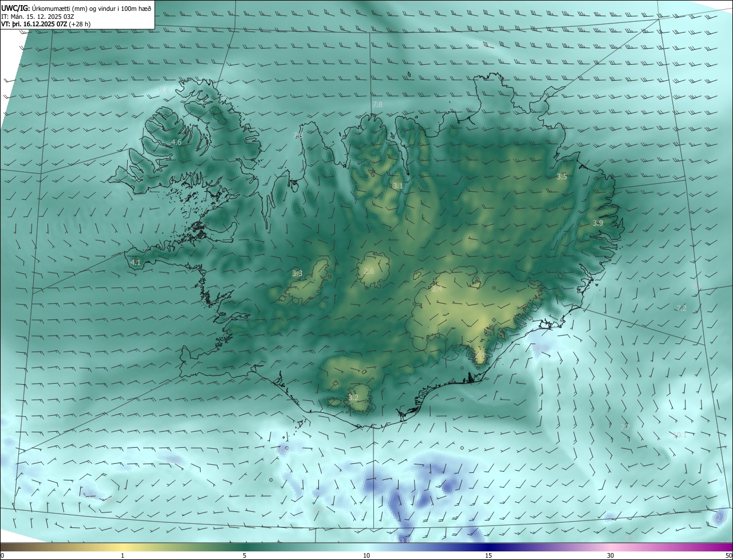Image resolution: width=733 pixels, height=560 pixels.
Task: Click the "5" tick on the color scale
Action: [245, 555]
